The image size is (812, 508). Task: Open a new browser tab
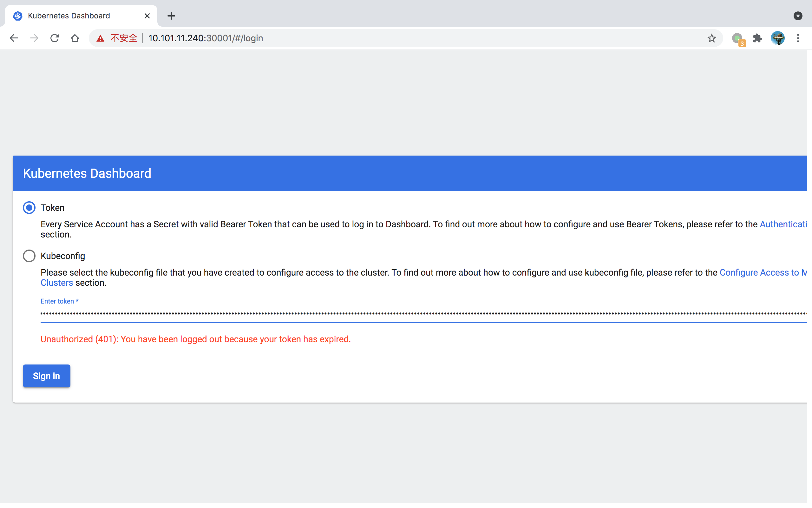[171, 16]
